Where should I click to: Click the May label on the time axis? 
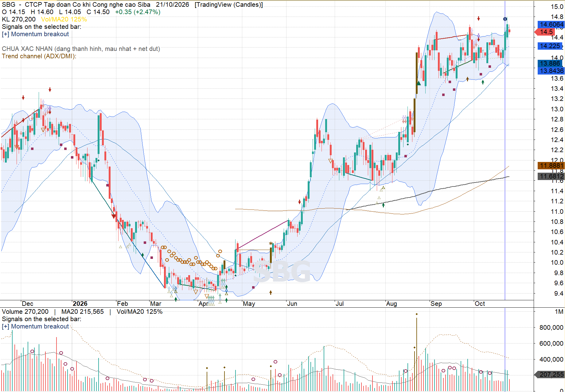249,304
